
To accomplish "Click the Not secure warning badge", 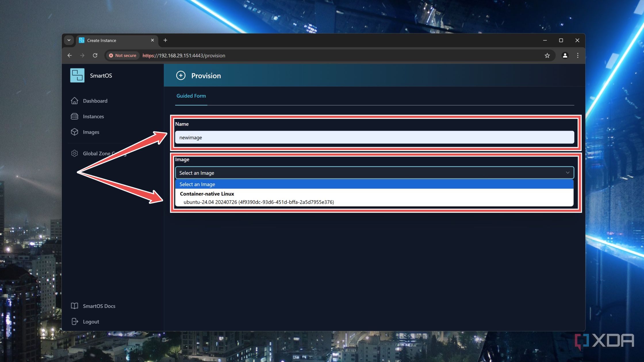I will click(x=122, y=55).
